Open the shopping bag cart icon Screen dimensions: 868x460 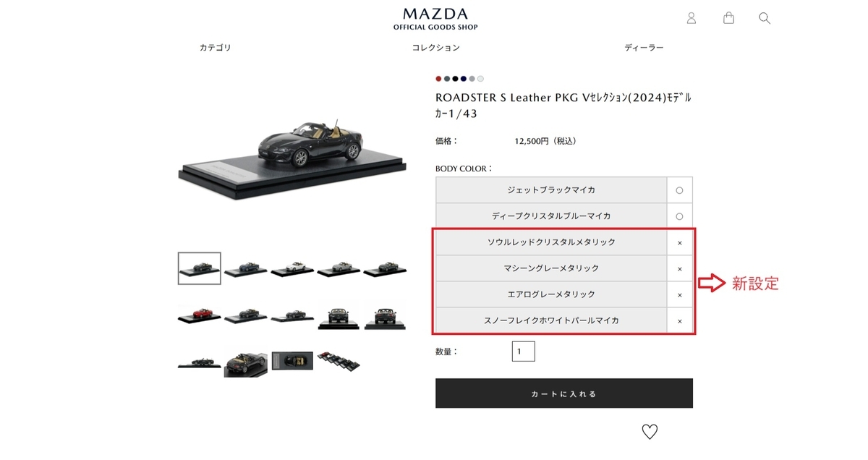(x=728, y=18)
